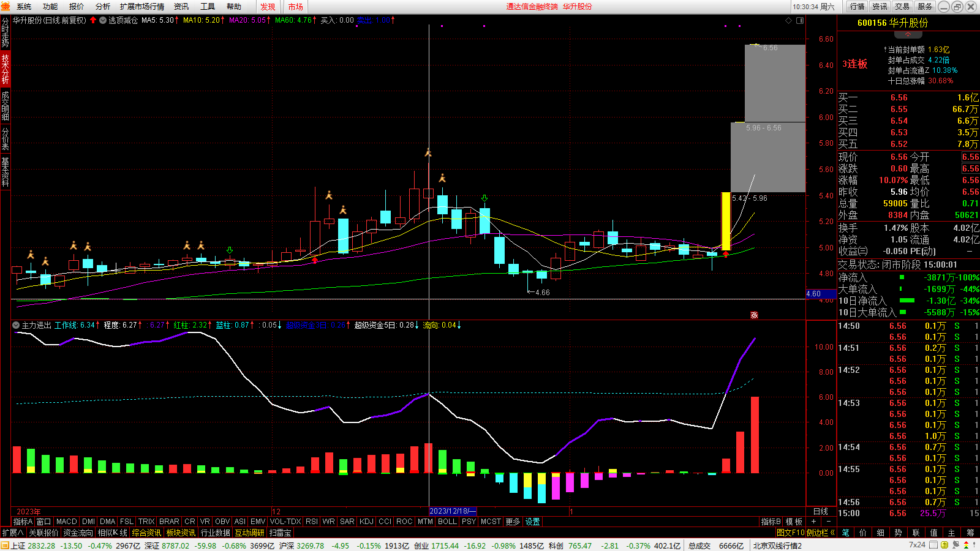The image size is (980, 551).
Task: Open the 关联报价 tab
Action: (43, 533)
